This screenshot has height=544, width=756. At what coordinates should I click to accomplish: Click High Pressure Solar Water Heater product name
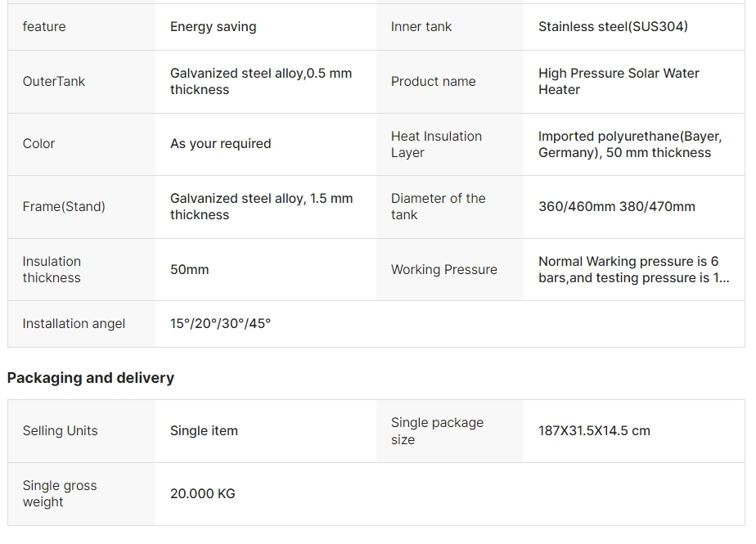pos(619,82)
